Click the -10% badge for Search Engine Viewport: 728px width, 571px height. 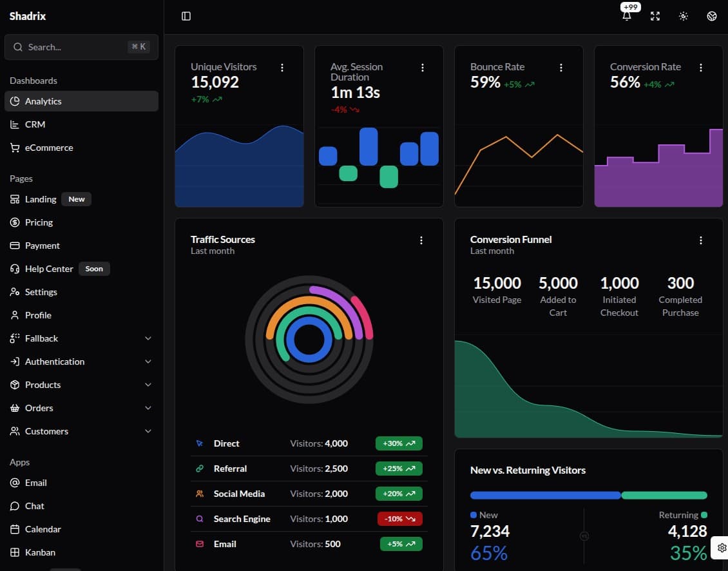pyautogui.click(x=399, y=519)
